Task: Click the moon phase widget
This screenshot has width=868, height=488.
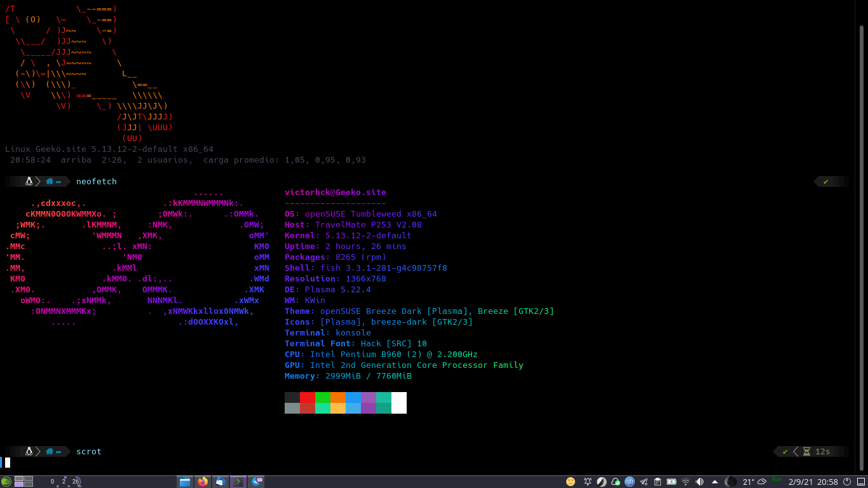Action: [x=731, y=482]
